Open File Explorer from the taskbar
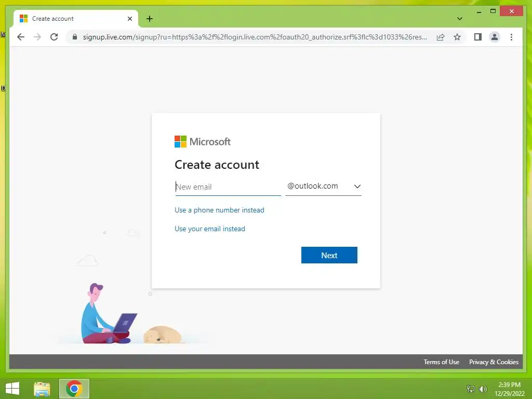This screenshot has width=532, height=399. coord(42,389)
